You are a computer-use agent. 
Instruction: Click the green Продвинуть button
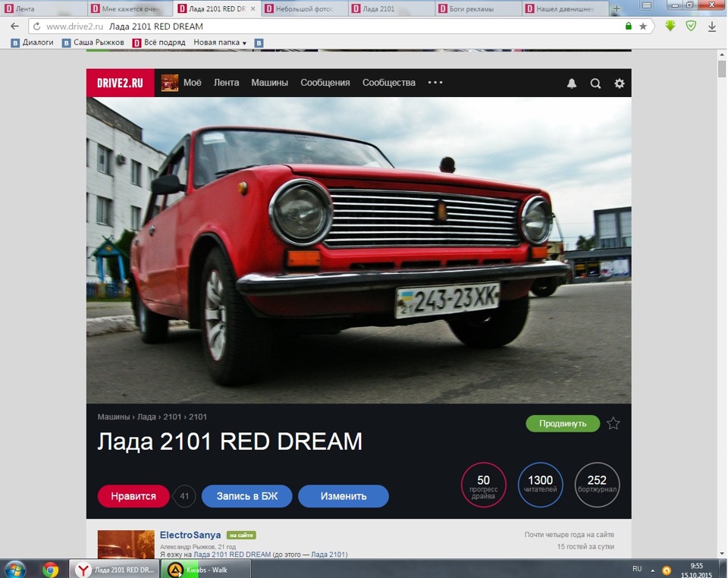click(563, 423)
